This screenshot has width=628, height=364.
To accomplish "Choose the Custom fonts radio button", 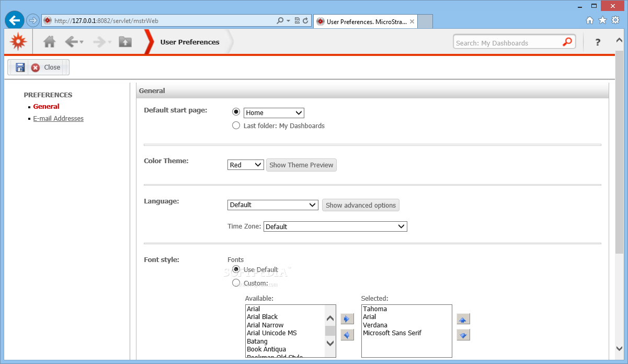I will pyautogui.click(x=236, y=283).
